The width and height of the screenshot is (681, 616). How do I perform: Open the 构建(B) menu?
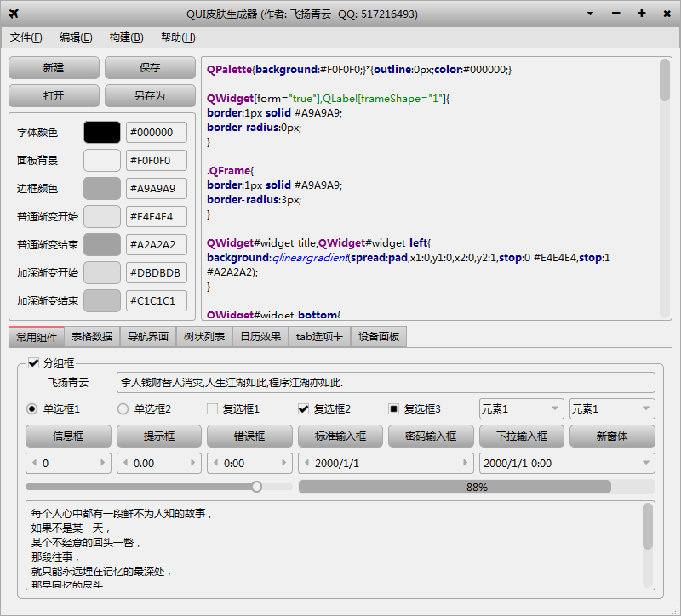pos(124,37)
